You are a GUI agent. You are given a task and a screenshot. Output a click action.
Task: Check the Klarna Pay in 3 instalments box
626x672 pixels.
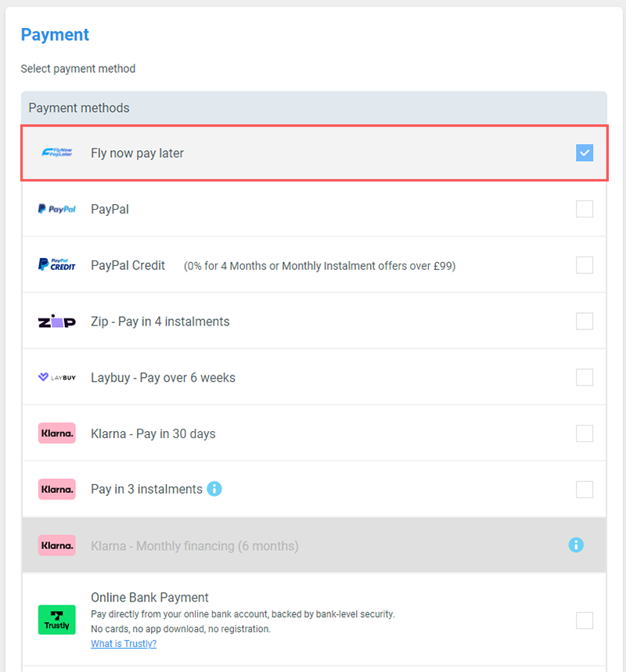point(585,490)
